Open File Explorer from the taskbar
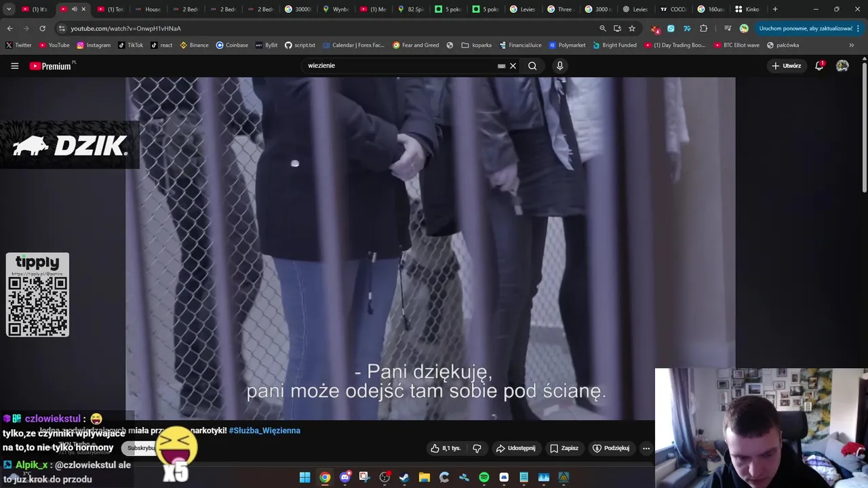 (424, 477)
